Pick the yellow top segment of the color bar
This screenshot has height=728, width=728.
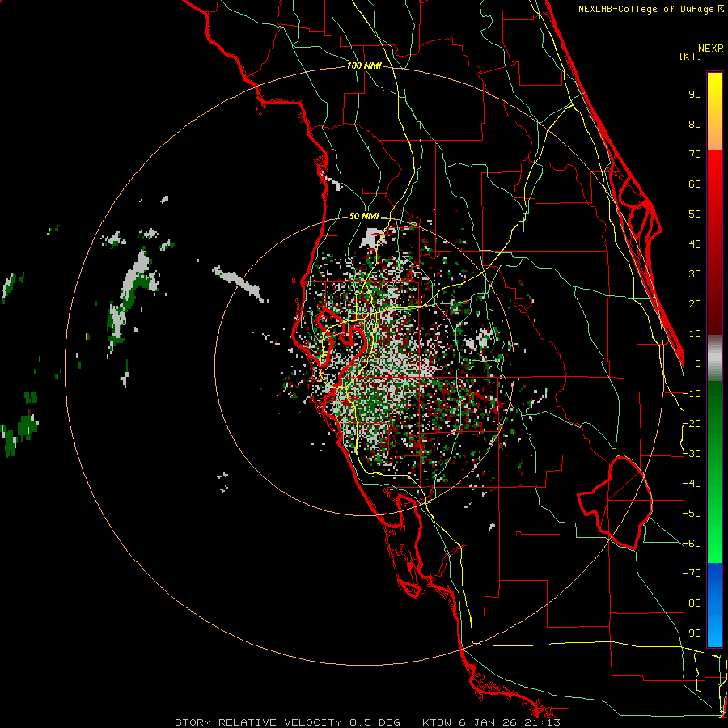pos(714,112)
